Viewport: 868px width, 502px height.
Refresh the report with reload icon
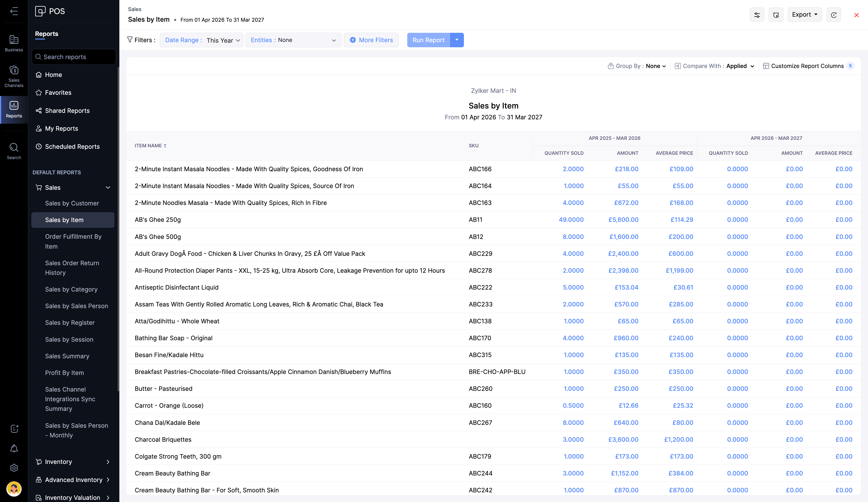coord(834,15)
